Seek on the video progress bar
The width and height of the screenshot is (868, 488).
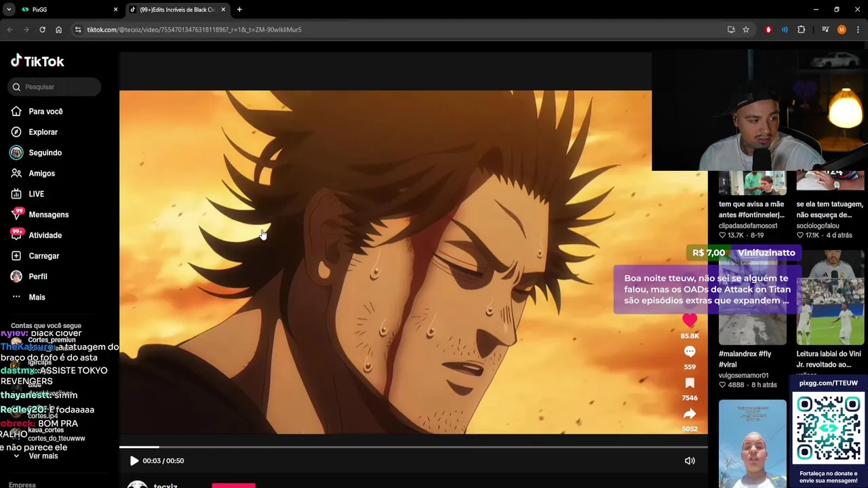414,447
